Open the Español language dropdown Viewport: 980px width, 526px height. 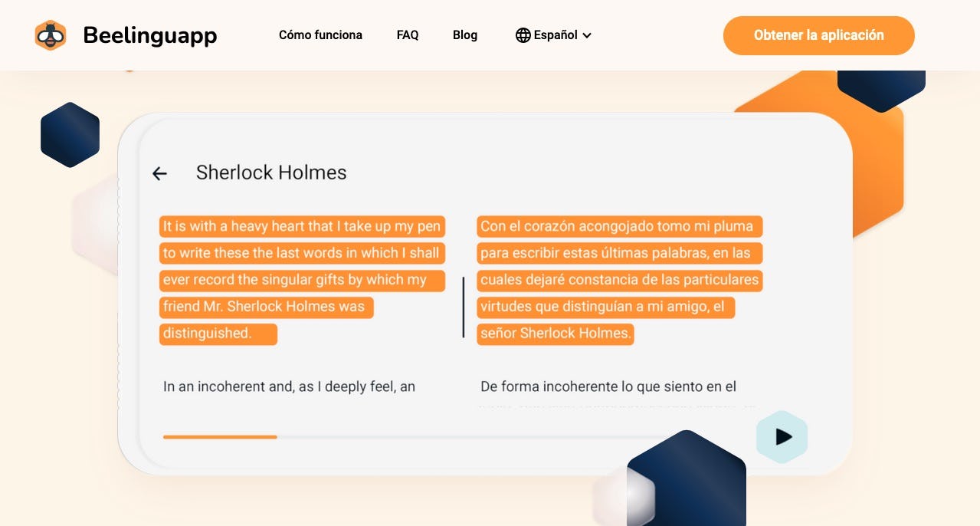(553, 35)
